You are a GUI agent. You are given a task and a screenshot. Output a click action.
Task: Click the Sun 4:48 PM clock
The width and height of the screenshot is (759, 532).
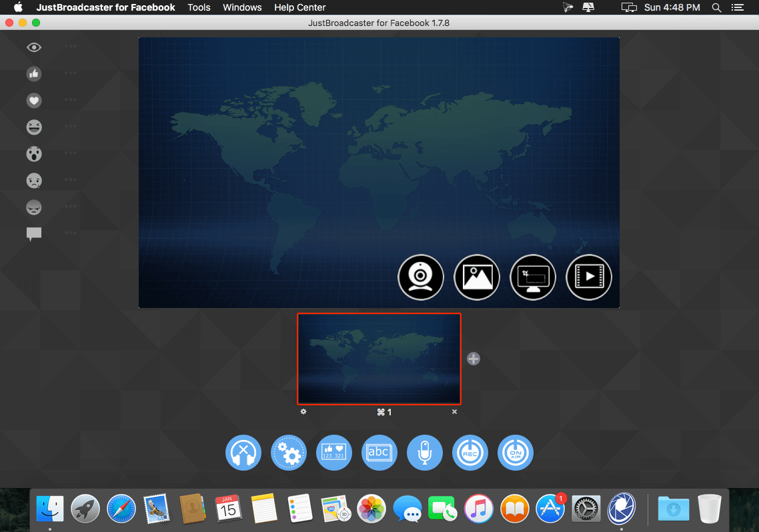coord(672,7)
